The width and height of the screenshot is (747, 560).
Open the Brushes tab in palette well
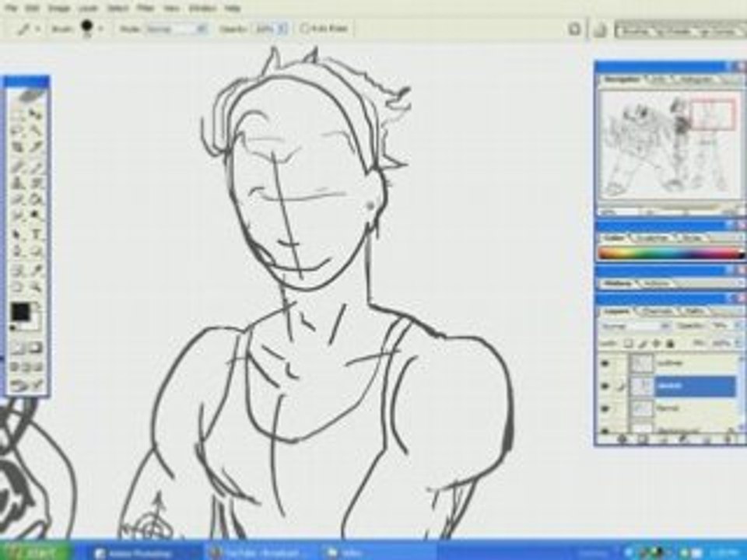635,30
